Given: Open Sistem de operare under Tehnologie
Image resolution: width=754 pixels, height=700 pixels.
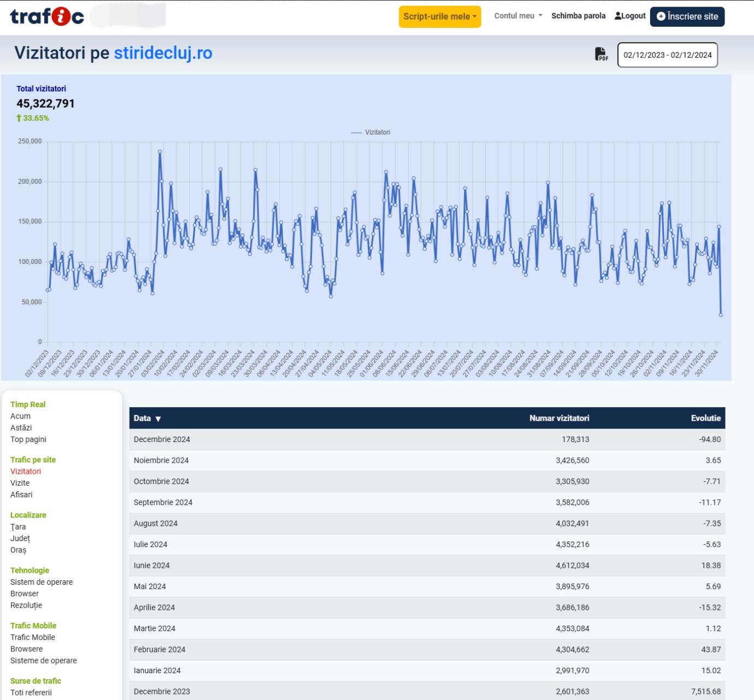Looking at the screenshot, I should coord(42,582).
